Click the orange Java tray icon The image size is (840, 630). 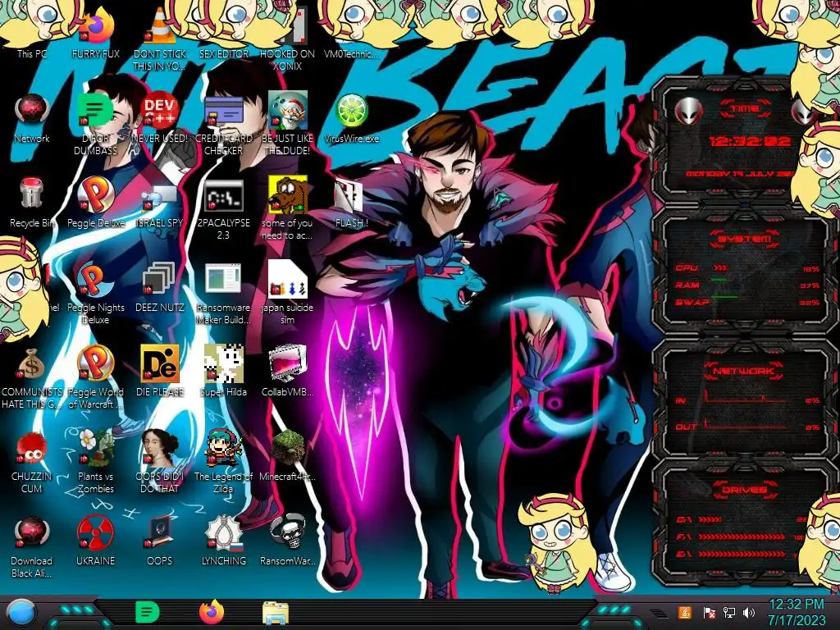click(x=684, y=612)
